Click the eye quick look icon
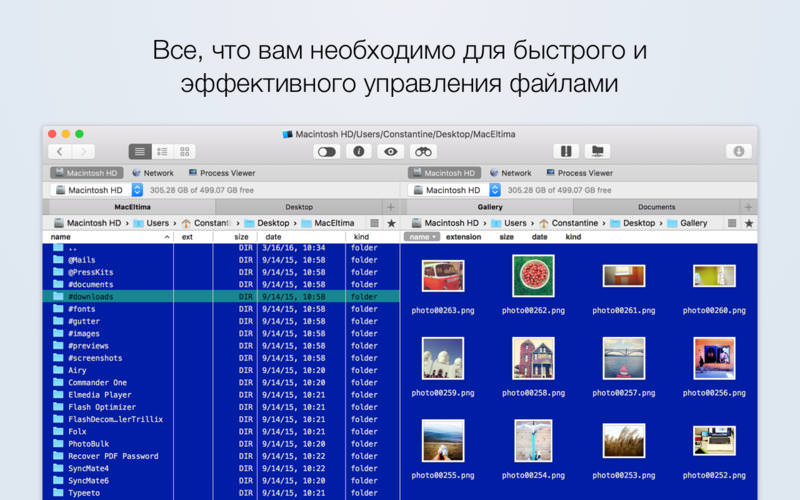The height and width of the screenshot is (500, 800). click(x=391, y=152)
